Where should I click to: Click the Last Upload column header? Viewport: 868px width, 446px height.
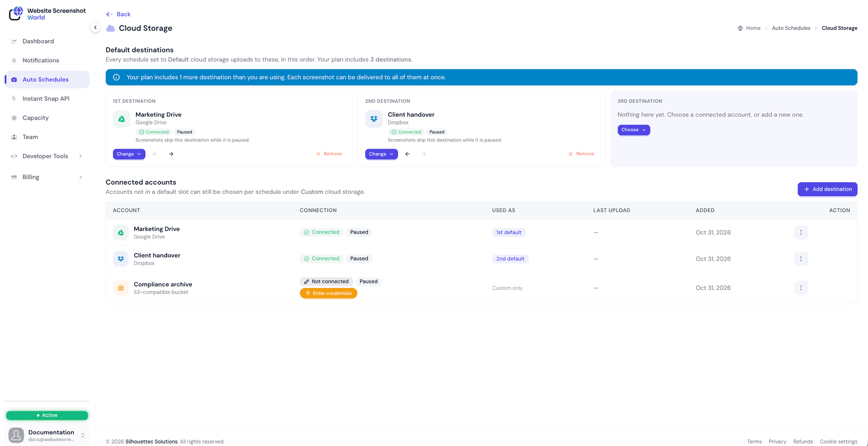[611, 210]
